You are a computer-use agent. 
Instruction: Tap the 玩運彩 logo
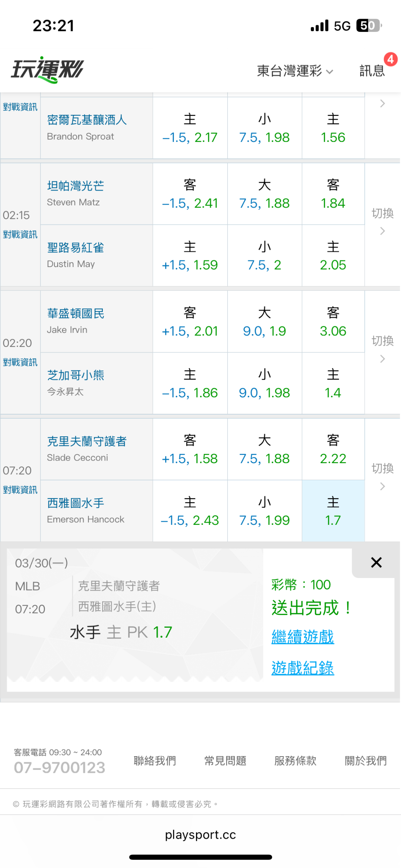coord(48,70)
